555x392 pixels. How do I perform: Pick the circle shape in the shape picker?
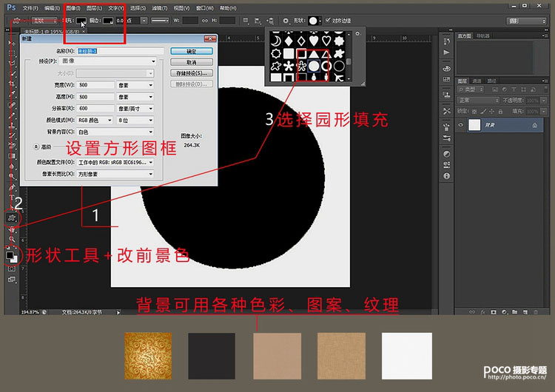tap(314, 66)
